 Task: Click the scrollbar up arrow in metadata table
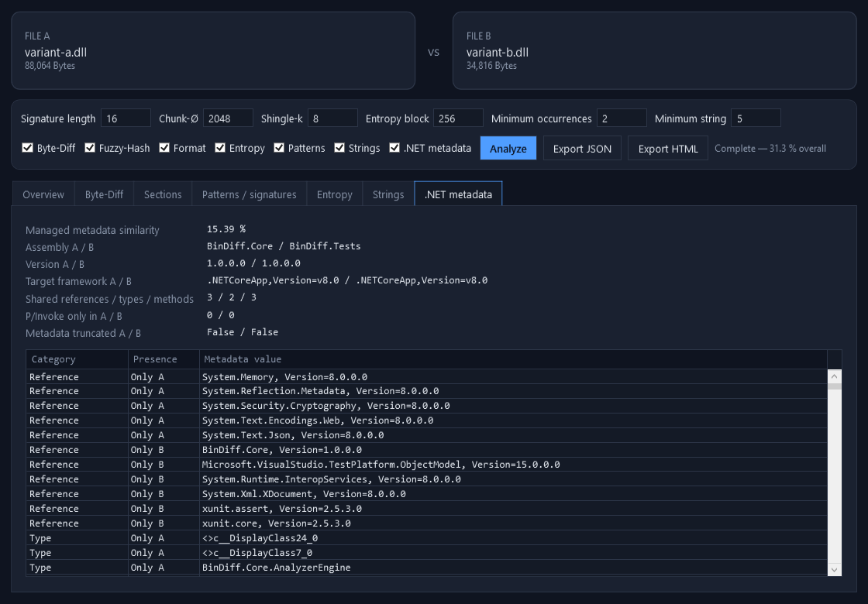pyautogui.click(x=834, y=376)
